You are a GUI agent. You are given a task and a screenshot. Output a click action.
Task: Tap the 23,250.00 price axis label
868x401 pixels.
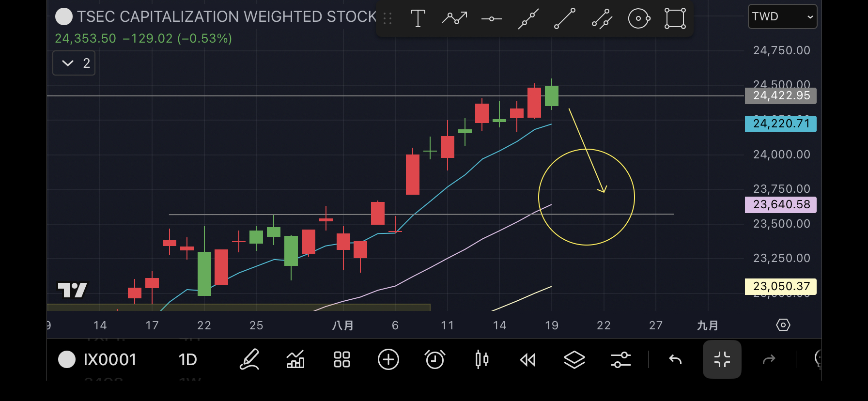point(782,258)
